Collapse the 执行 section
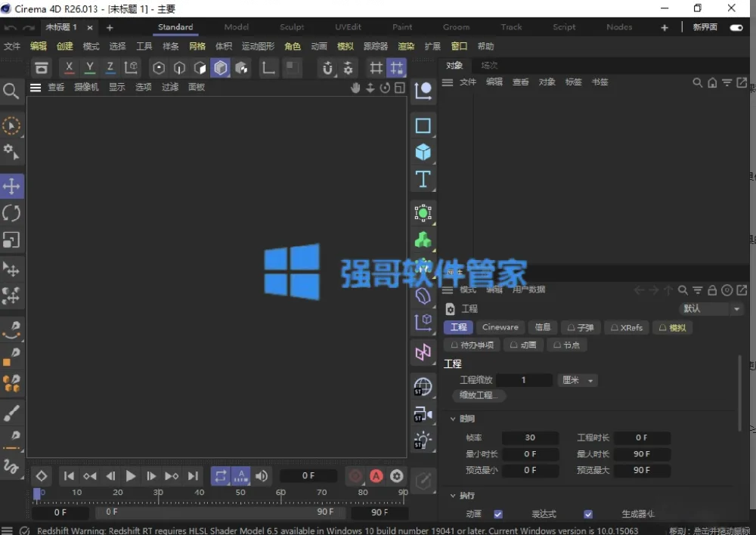Screen dimensions: 756x535 [453, 496]
